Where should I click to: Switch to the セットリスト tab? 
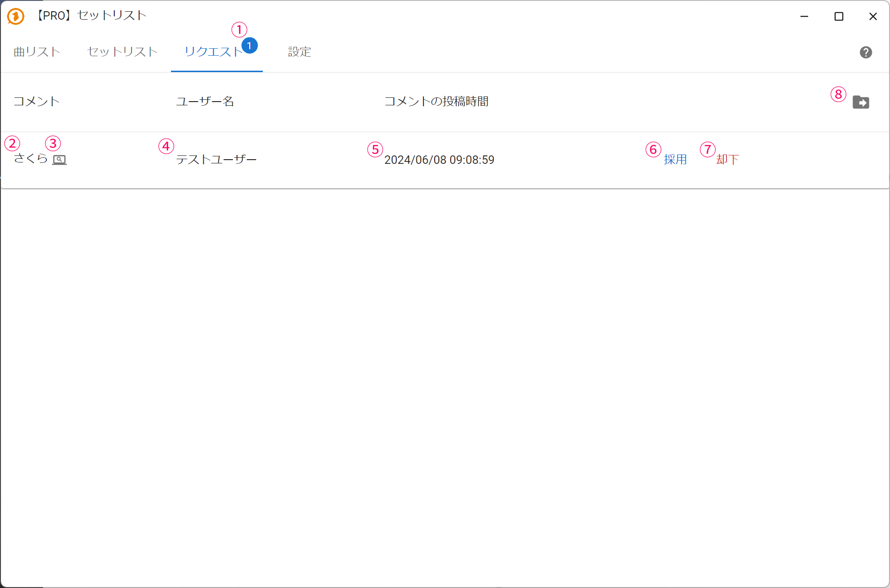point(122,52)
